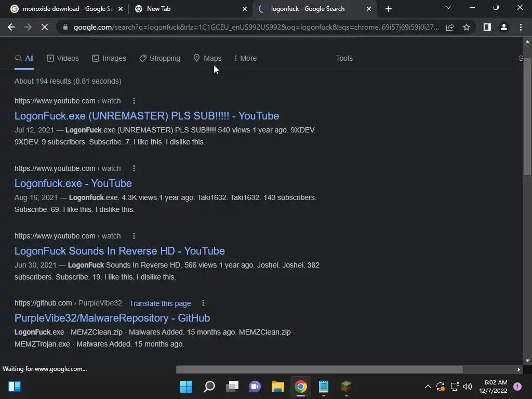Click the scroll-down arrow of the page
The width and height of the screenshot is (532, 399).
(x=527, y=361)
